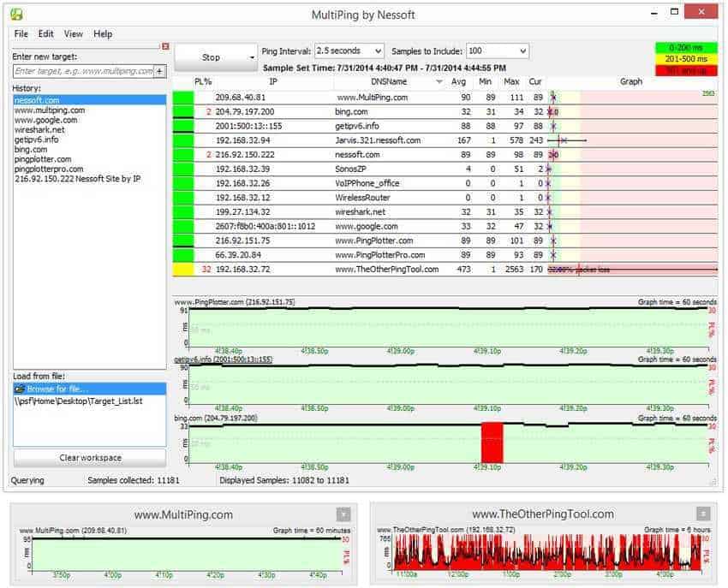Close the side panel with red X icon
The height and width of the screenshot is (588, 728).
point(164,46)
